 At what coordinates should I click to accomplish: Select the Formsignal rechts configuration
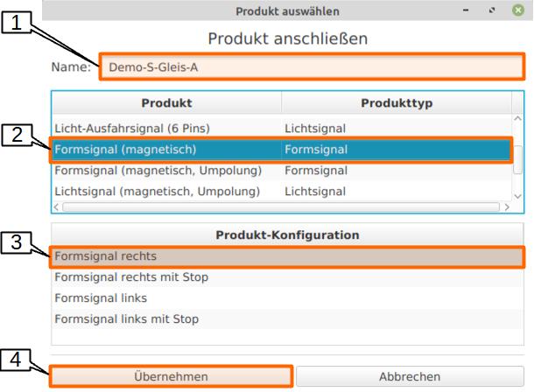point(287,256)
